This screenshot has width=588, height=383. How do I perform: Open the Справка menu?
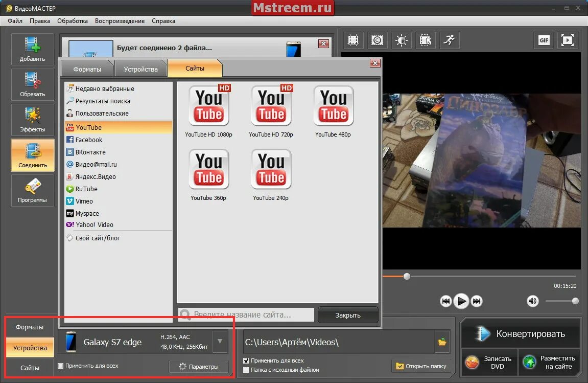pos(163,21)
